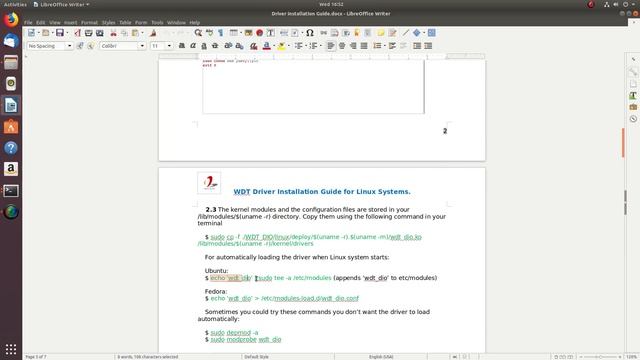Set Center Horizontally alignment

(342, 46)
